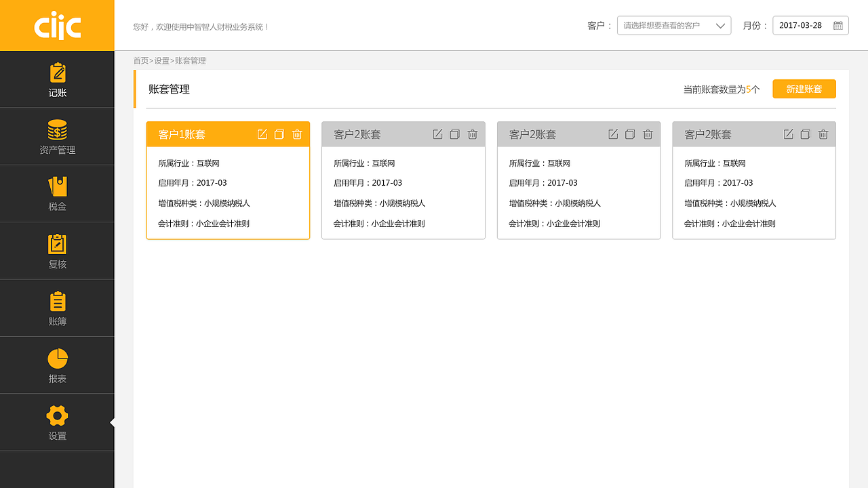Click the cic logo

pyautogui.click(x=58, y=26)
